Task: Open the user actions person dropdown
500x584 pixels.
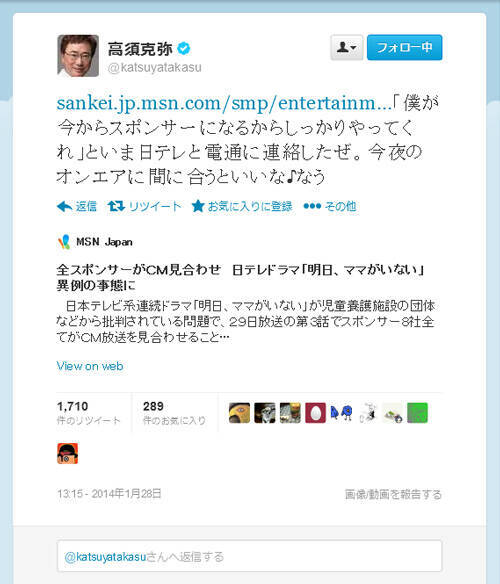Action: (x=346, y=47)
